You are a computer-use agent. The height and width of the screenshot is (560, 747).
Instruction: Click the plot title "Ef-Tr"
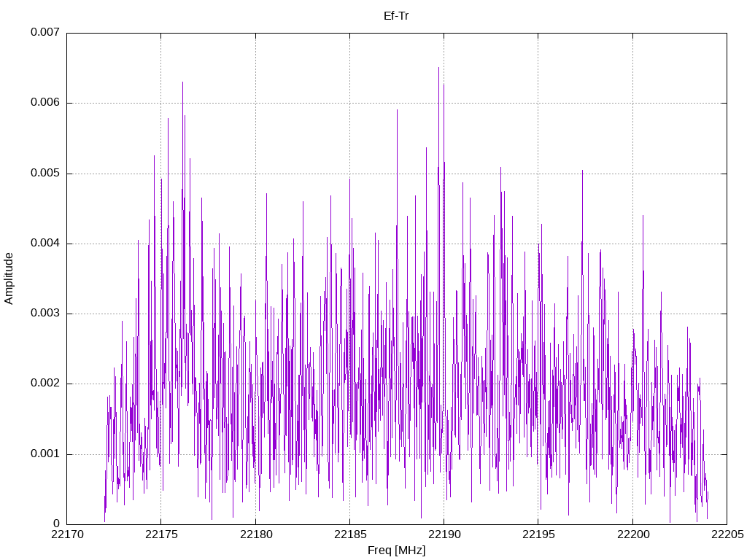click(396, 16)
